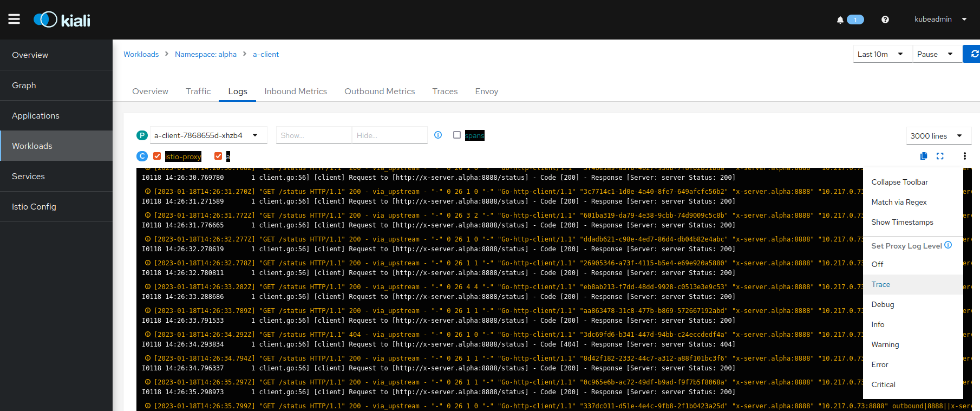Click the access log icon for 14:26:33.789Z entry
980x411 pixels.
pyautogui.click(x=147, y=310)
